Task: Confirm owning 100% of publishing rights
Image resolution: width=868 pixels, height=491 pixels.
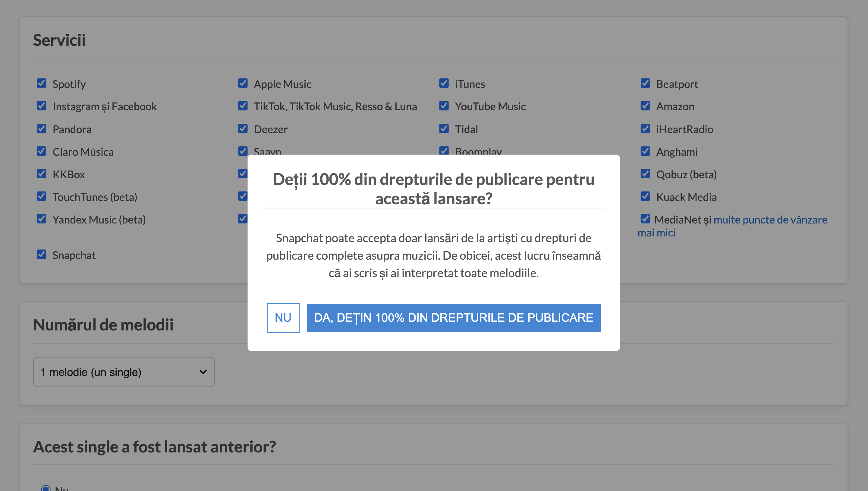Action: [453, 318]
